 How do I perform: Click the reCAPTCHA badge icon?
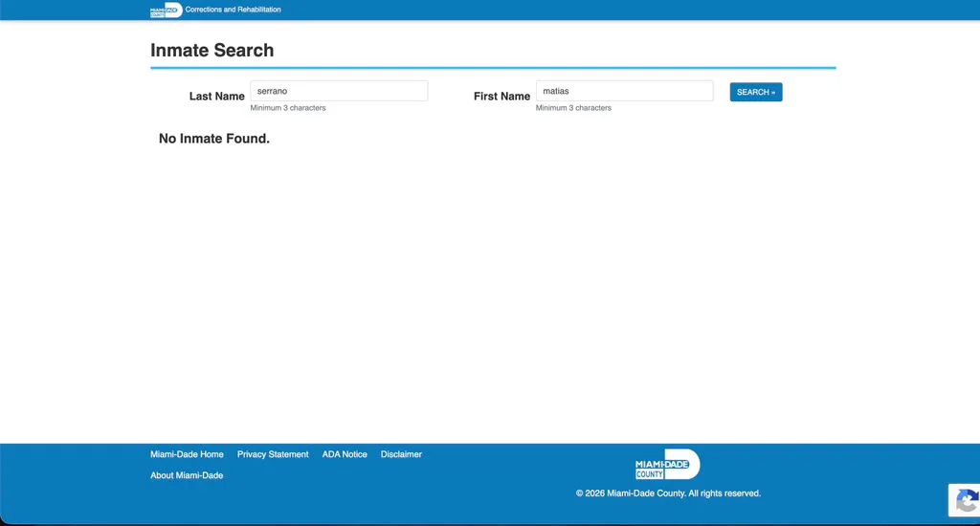pos(967,500)
